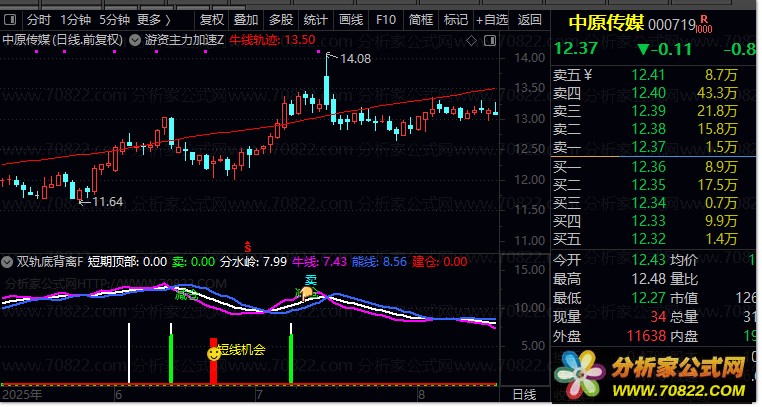Click the current price 12.37
This screenshot has height=407, width=762.
[576, 49]
